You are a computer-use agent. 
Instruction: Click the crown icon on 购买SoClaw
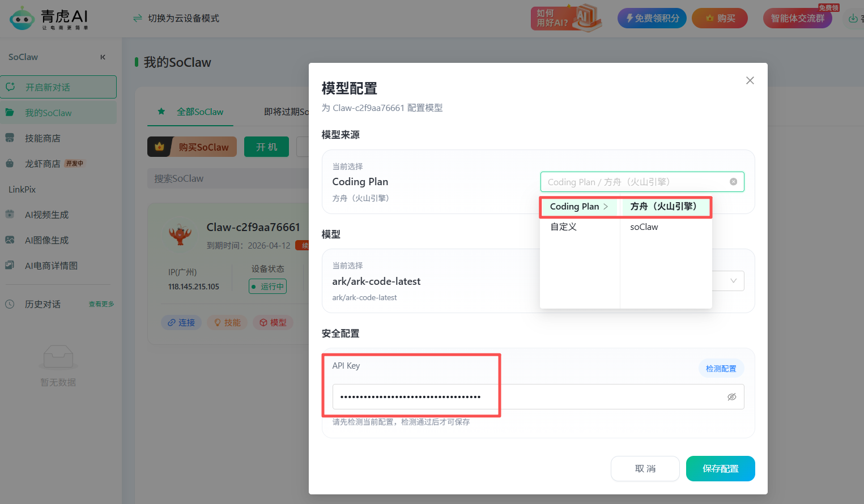click(x=159, y=147)
